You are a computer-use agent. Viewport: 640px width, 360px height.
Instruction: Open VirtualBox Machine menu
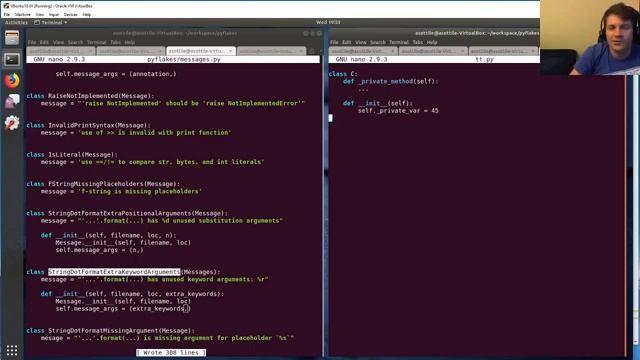22,14
